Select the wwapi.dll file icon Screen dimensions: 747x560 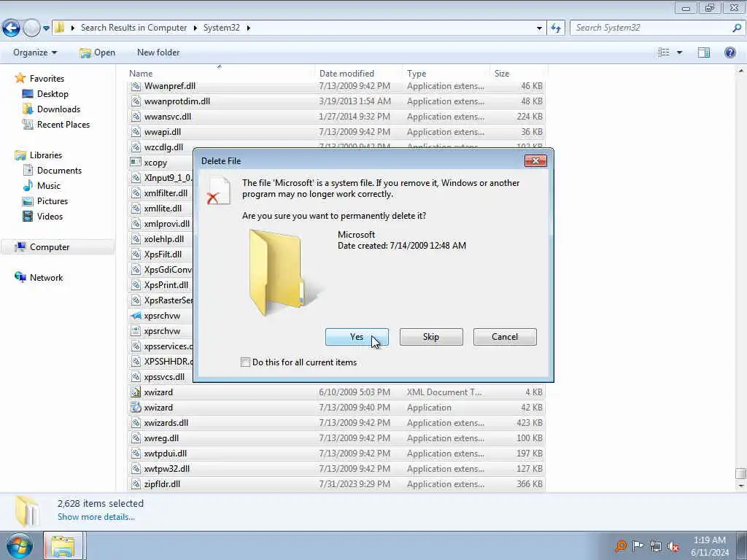coord(136,132)
